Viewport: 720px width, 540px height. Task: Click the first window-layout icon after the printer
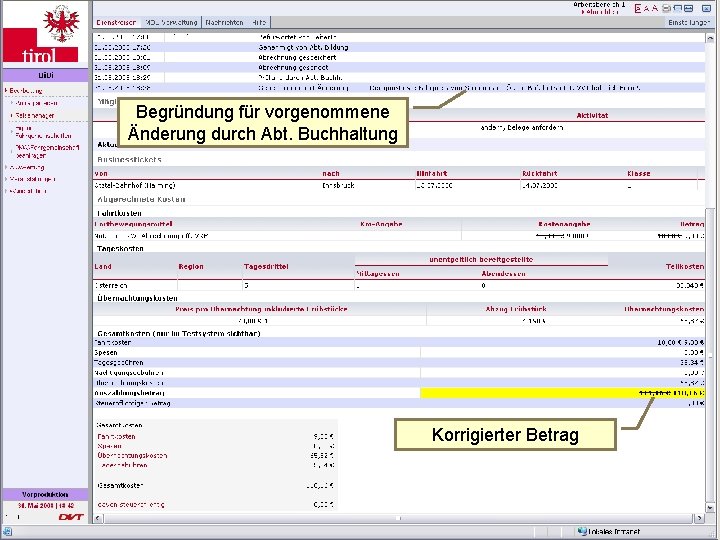pos(678,9)
